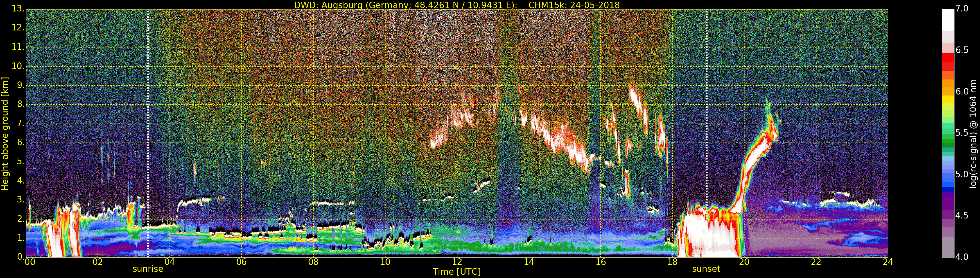Select the "4.0" colorbar tick label
Image resolution: width=980 pixels, height=278 pixels.
(962, 257)
